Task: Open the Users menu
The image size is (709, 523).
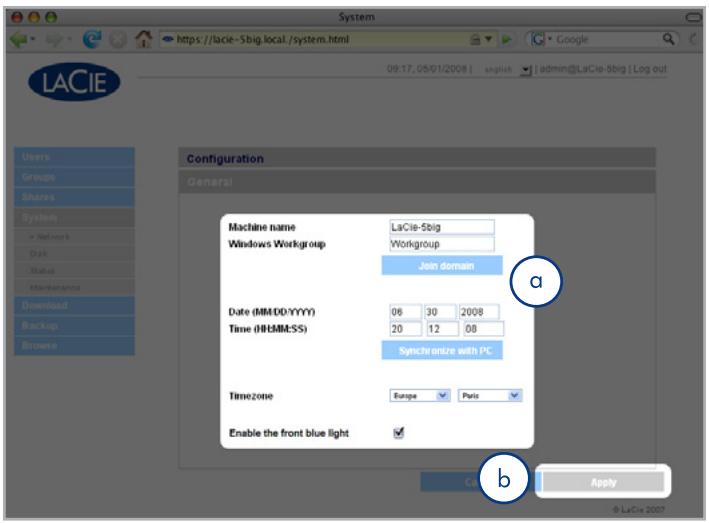Action: coord(74,157)
